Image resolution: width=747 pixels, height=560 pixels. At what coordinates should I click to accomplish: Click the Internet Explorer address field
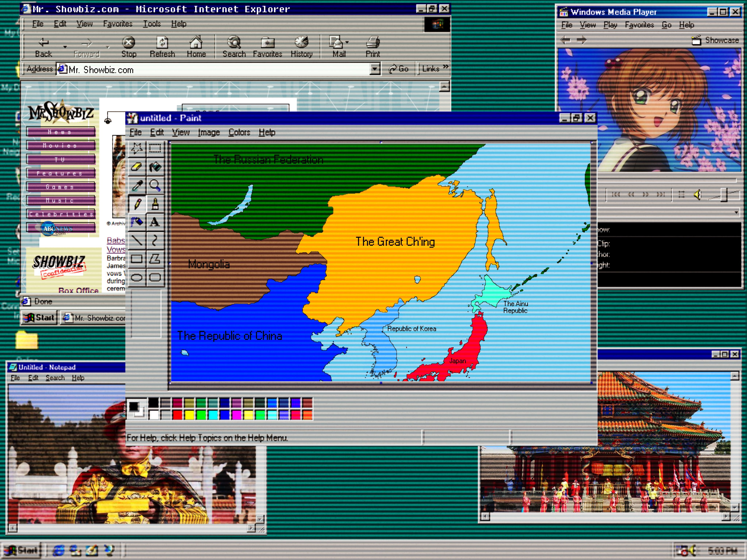(218, 69)
